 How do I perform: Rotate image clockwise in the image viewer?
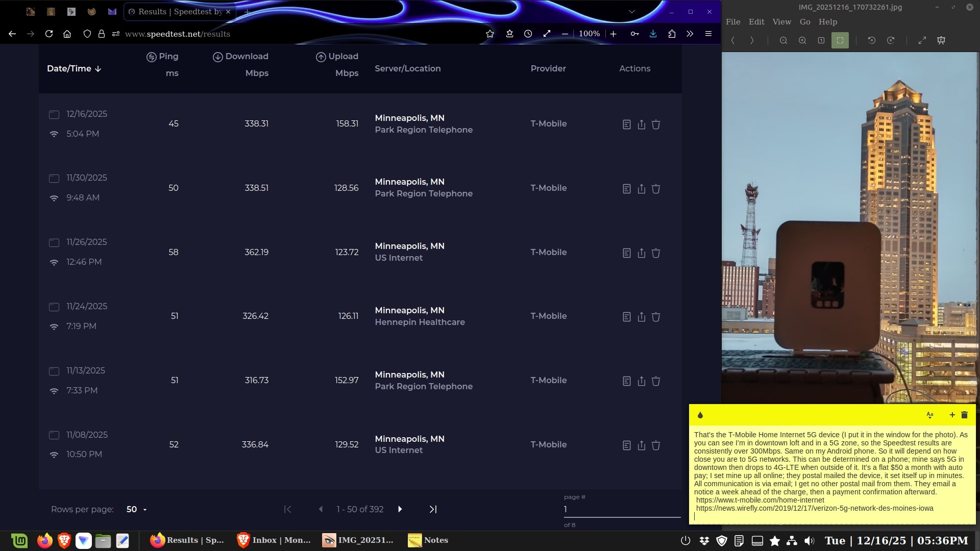tap(890, 40)
